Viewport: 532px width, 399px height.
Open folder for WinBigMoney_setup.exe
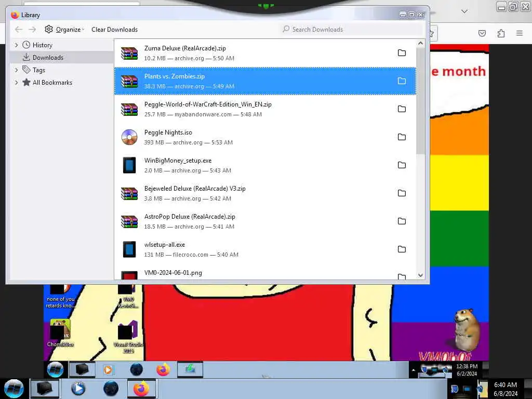coord(402,165)
